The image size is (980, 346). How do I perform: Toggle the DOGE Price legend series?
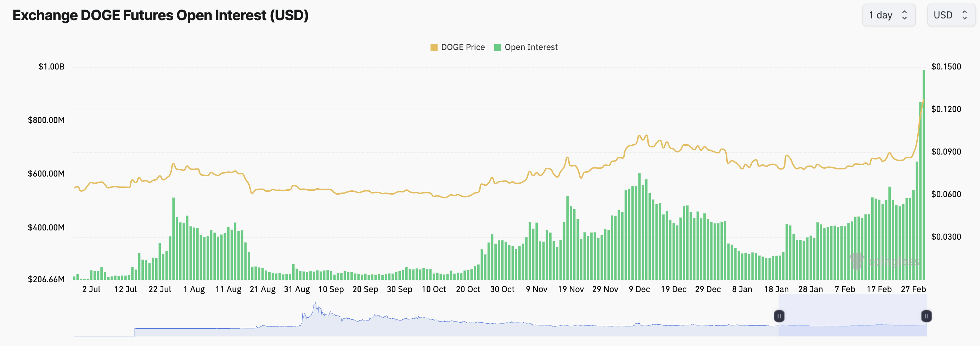pos(458,47)
